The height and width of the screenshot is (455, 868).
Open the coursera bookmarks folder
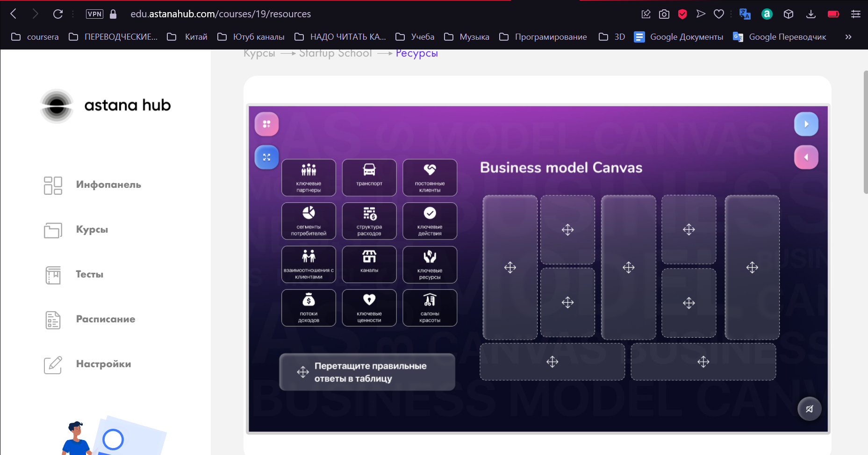[x=35, y=37]
